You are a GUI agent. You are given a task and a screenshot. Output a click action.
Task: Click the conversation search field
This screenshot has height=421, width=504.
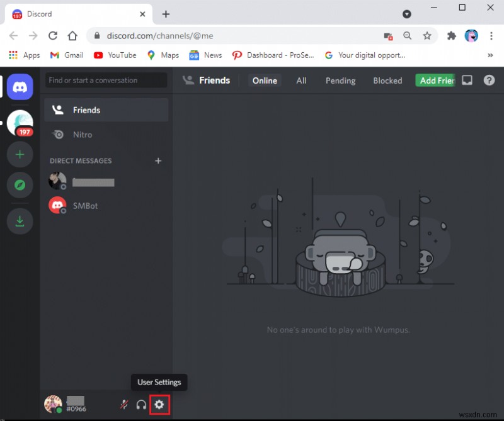point(105,80)
